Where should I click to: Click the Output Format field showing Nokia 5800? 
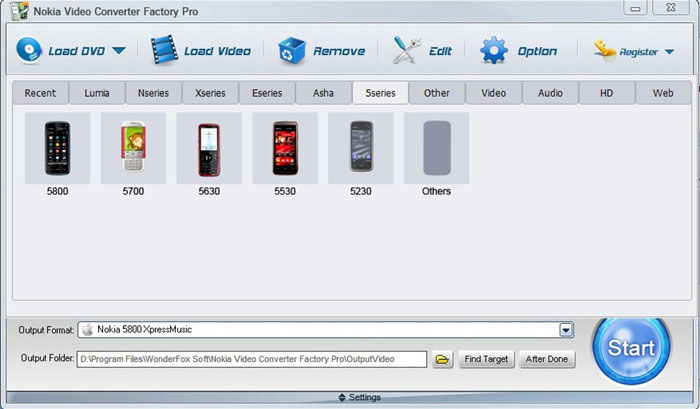[325, 330]
